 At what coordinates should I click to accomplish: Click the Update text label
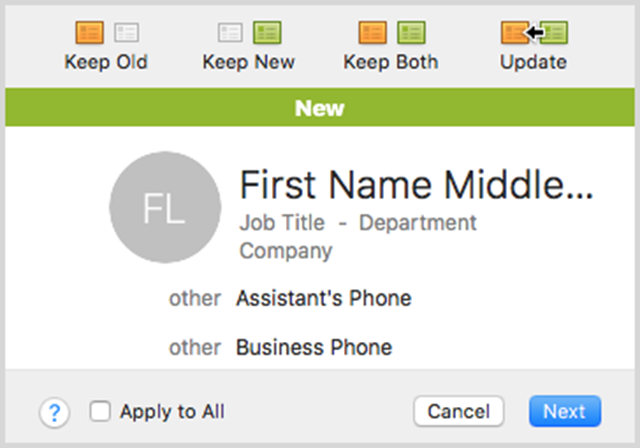(534, 62)
